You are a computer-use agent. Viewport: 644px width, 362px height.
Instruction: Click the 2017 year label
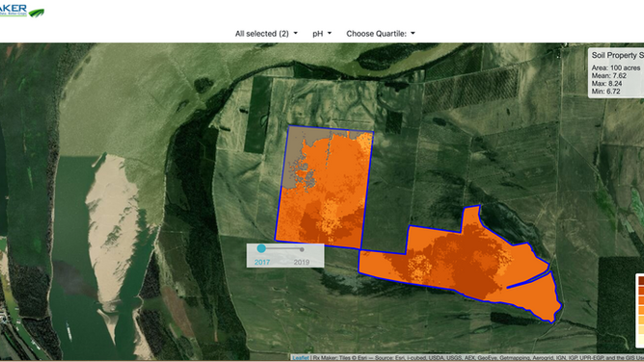click(262, 263)
